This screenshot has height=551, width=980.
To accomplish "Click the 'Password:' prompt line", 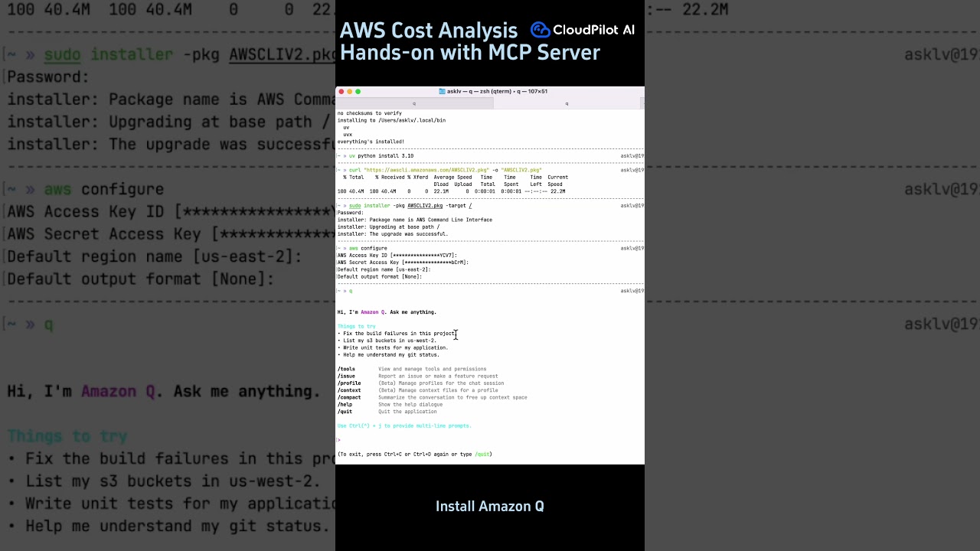I will [351, 213].
